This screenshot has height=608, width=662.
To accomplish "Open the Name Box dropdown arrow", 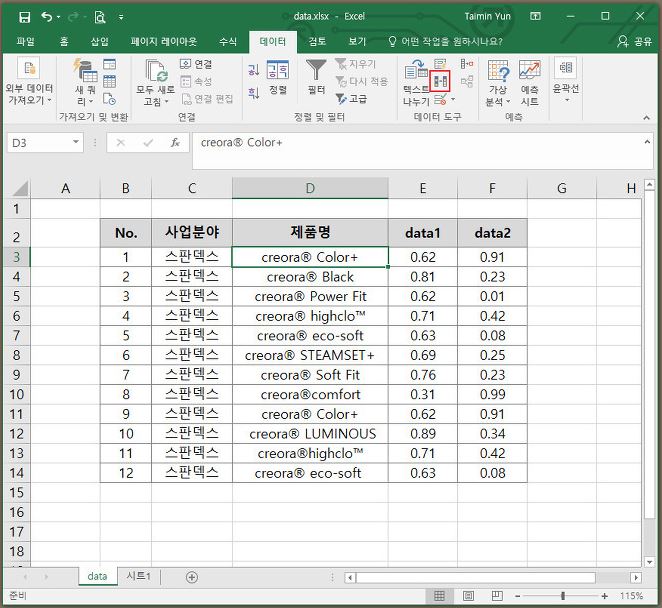I will click(x=76, y=142).
